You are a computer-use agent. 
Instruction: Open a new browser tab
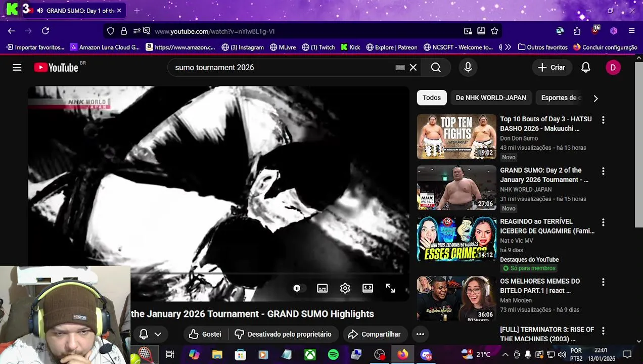tap(136, 11)
